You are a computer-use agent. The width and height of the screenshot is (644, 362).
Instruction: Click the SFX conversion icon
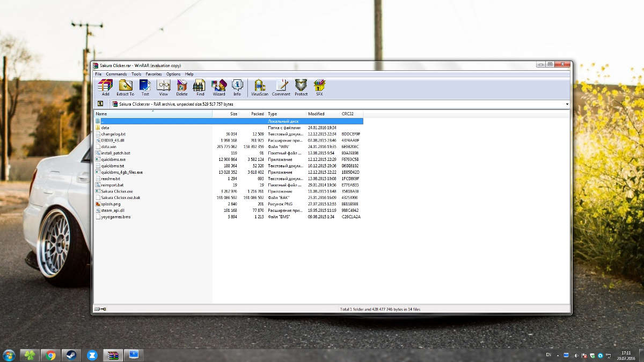point(319,87)
